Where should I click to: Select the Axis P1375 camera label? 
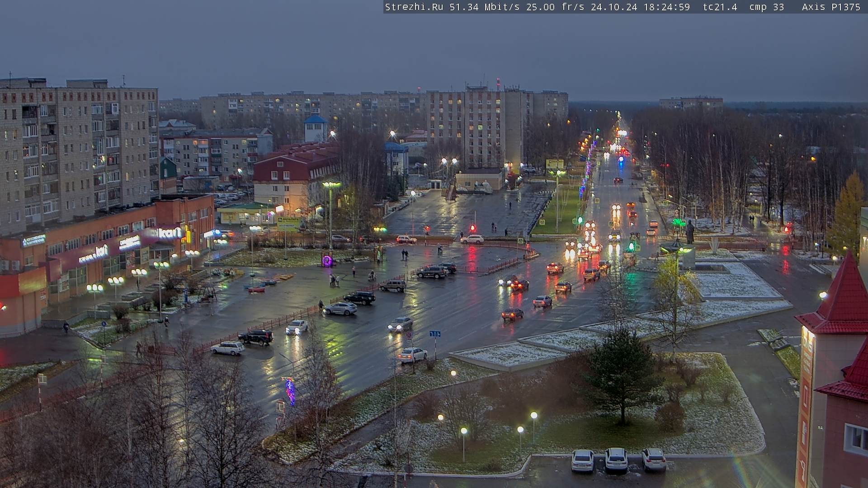(831, 7)
